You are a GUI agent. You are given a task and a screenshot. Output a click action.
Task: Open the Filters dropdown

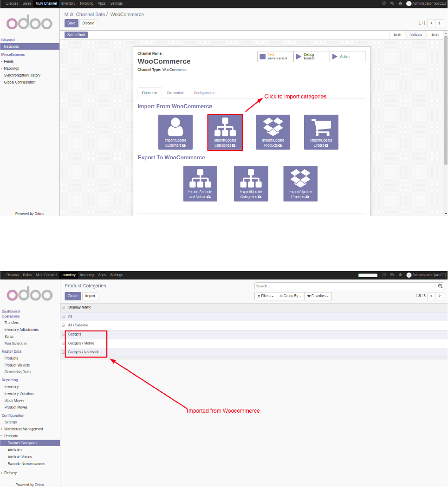click(x=266, y=296)
